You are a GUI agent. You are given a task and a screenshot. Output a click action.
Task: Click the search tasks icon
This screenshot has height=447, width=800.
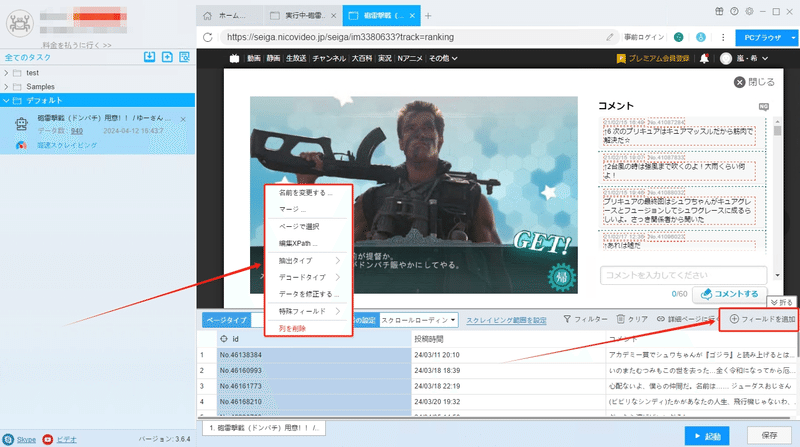[185, 57]
